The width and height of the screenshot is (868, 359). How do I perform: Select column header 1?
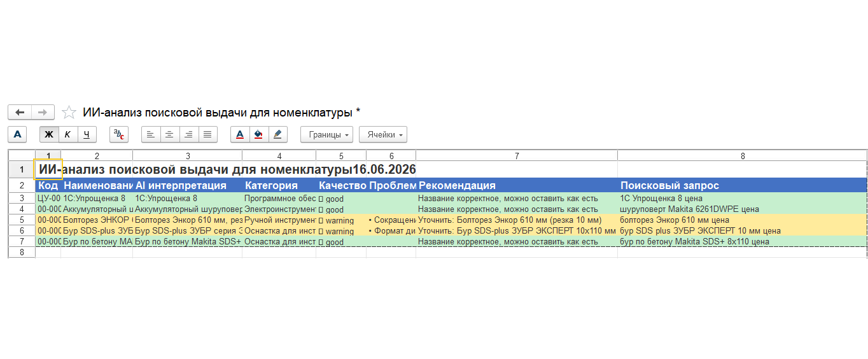[48, 155]
